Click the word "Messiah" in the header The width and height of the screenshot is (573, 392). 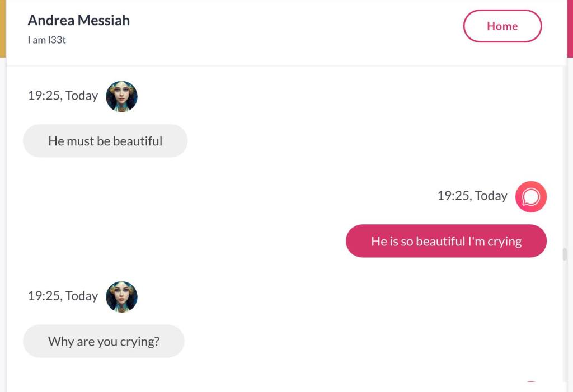point(104,21)
